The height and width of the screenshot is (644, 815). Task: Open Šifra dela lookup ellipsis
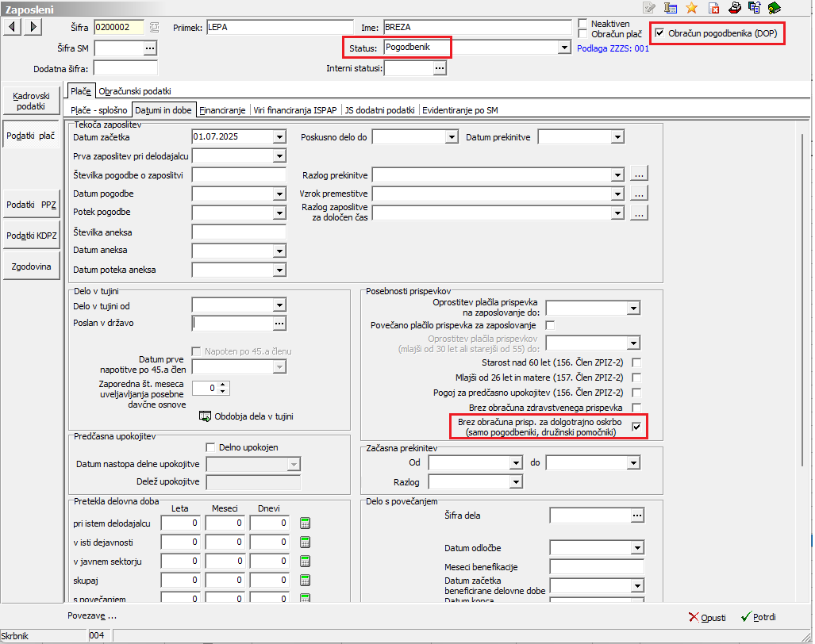pos(637,516)
